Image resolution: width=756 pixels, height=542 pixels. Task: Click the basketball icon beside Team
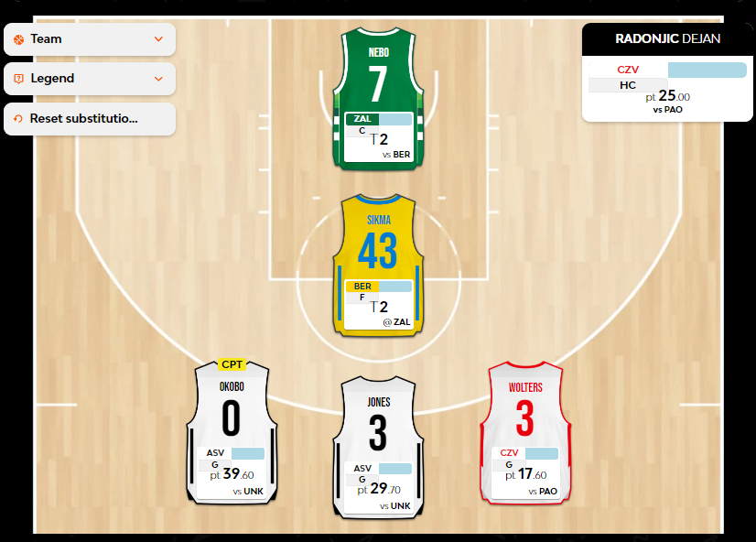click(x=18, y=39)
